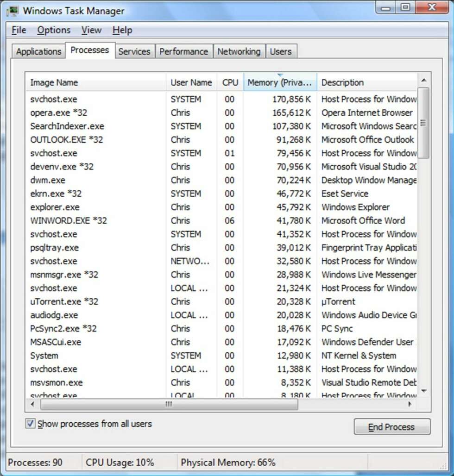Select svchost.exe owned by NETWO... user
454x476 pixels.
[221, 261]
